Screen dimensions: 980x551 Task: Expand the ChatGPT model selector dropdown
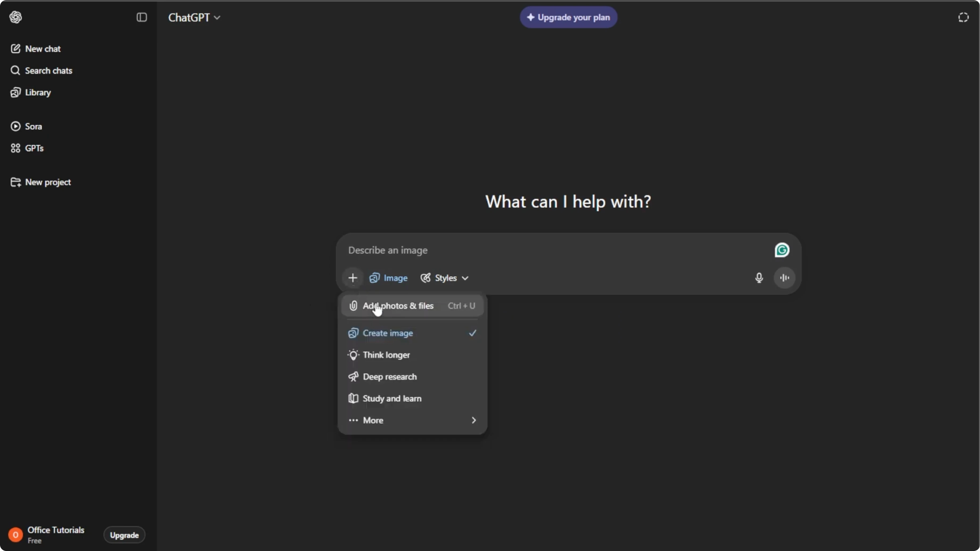194,18
